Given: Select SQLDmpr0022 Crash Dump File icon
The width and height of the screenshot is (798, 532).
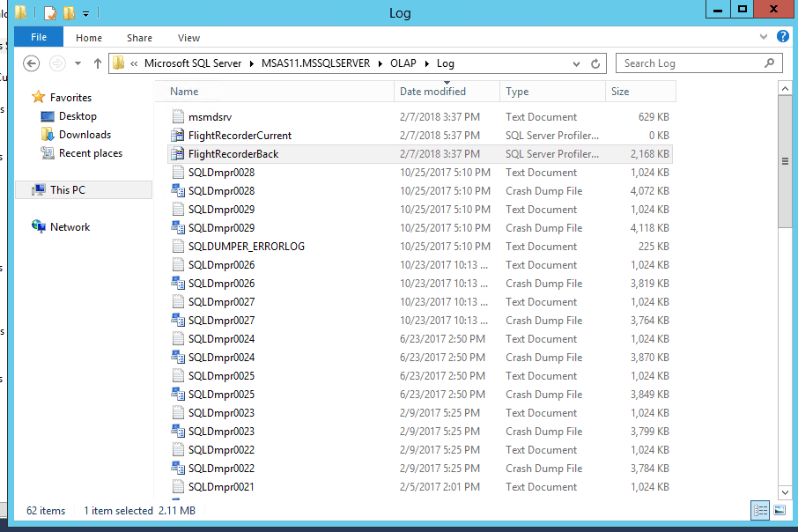Looking at the screenshot, I should tap(178, 468).
